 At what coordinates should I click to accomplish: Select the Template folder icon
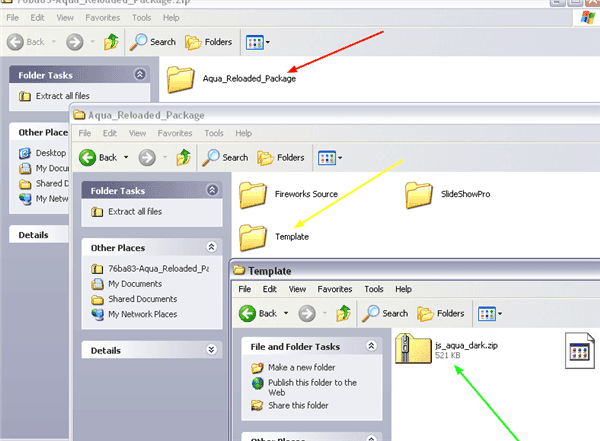[253, 237]
